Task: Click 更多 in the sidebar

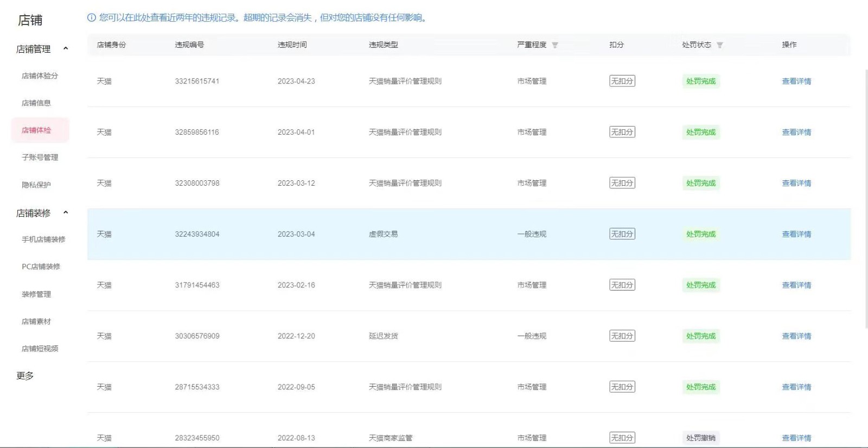Action: pyautogui.click(x=25, y=376)
